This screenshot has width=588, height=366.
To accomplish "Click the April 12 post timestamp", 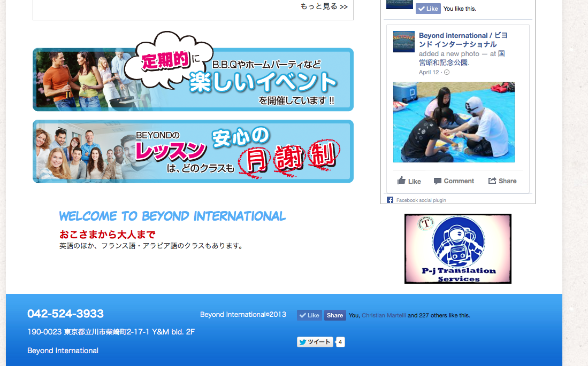I will [x=429, y=72].
